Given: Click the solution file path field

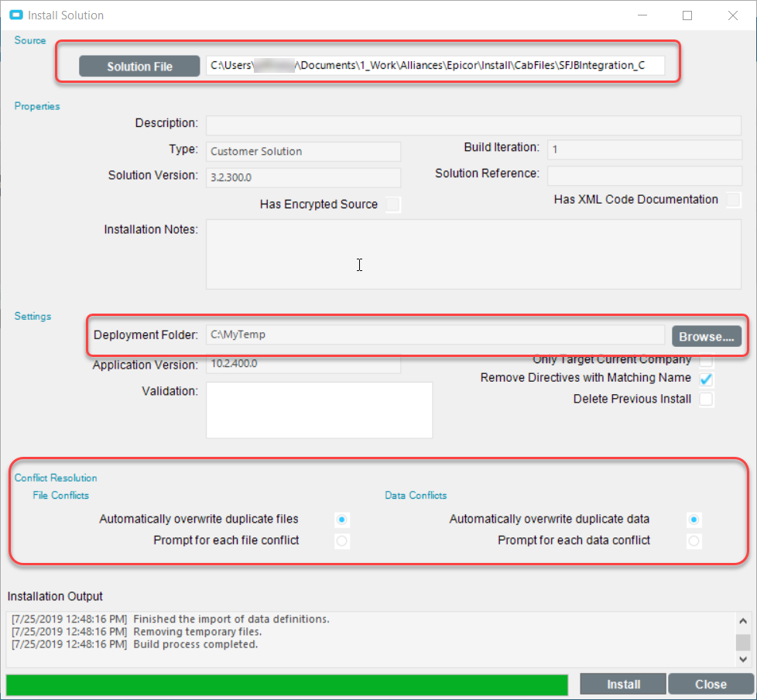Looking at the screenshot, I should [x=433, y=67].
